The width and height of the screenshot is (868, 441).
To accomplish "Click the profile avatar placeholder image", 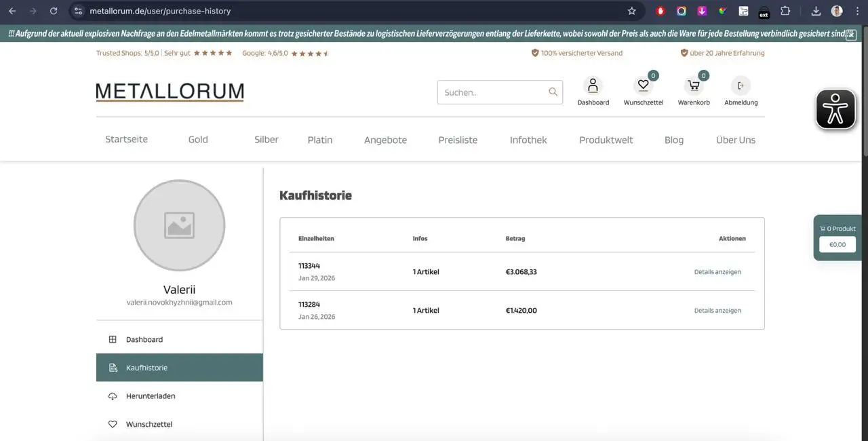I will point(179,225).
